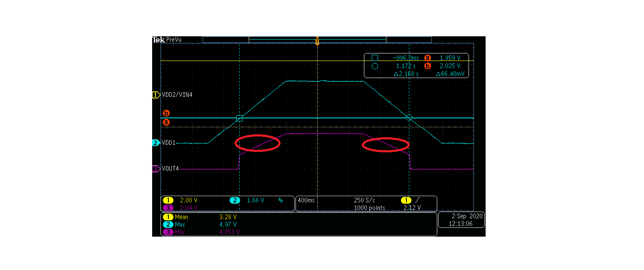Click the Tek logo in the top-left corner
The image size is (644, 270).
click(158, 40)
